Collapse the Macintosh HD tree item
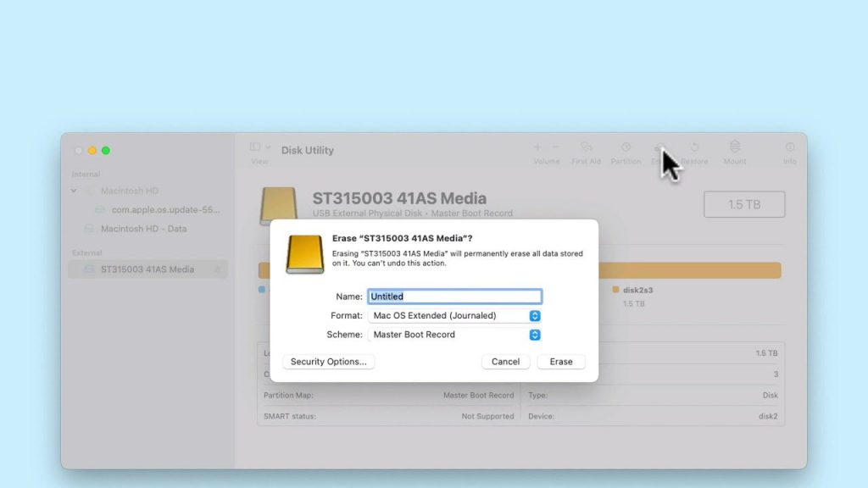 74,191
